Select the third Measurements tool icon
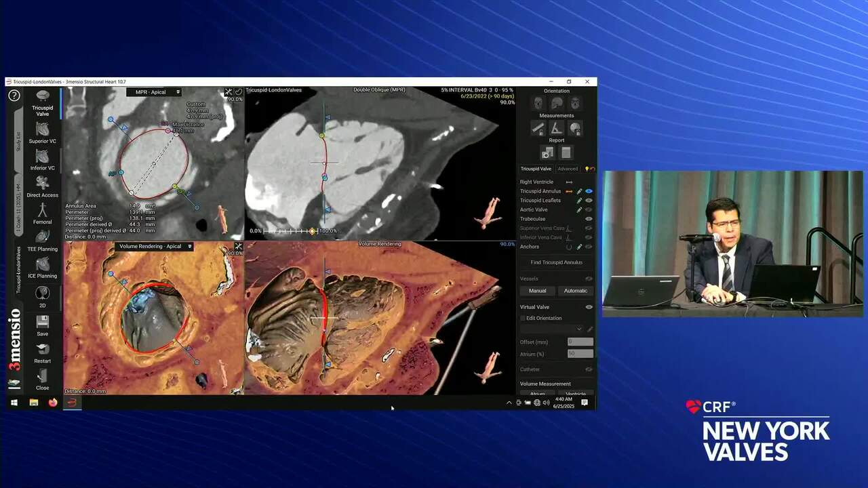The image size is (868, 488). [574, 128]
